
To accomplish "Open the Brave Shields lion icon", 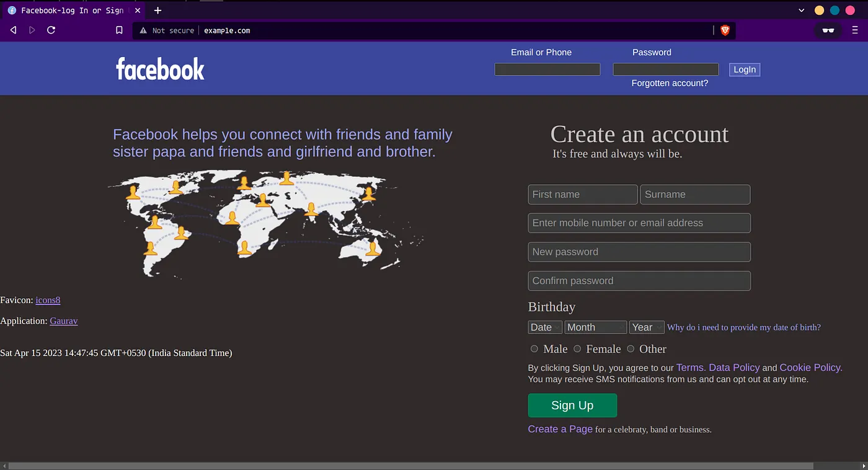I will coord(725,30).
